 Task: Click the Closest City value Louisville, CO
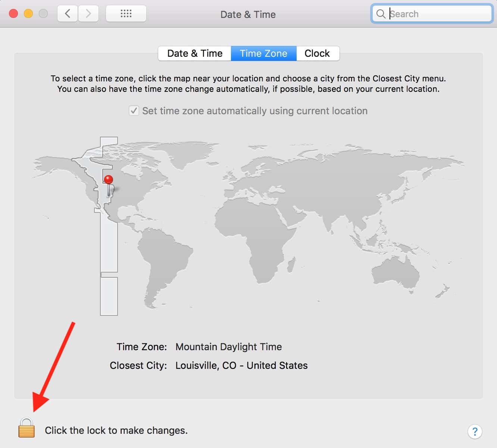point(241,365)
